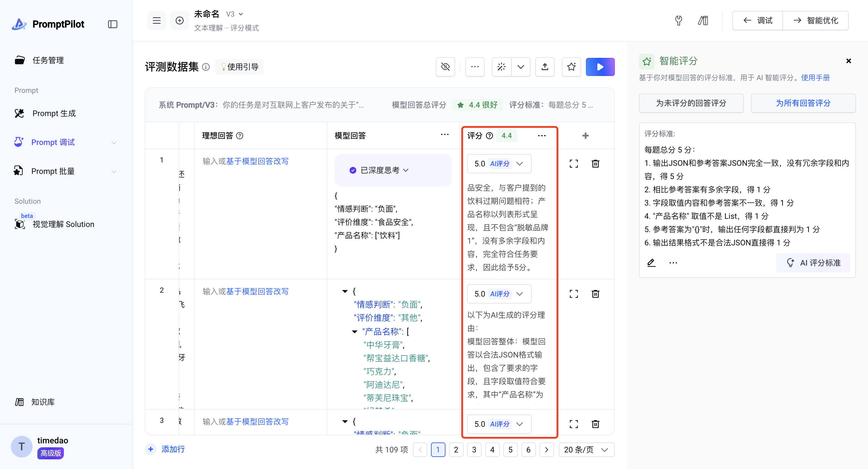The width and height of the screenshot is (868, 469).
Task: Click the 为所有回答评分 button
Action: 803,103
